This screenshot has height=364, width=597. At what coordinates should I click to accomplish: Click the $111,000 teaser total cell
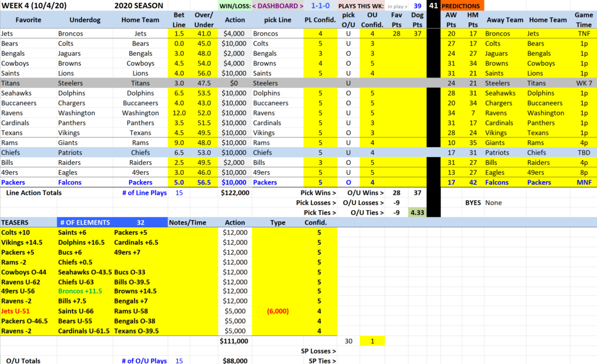point(234,341)
